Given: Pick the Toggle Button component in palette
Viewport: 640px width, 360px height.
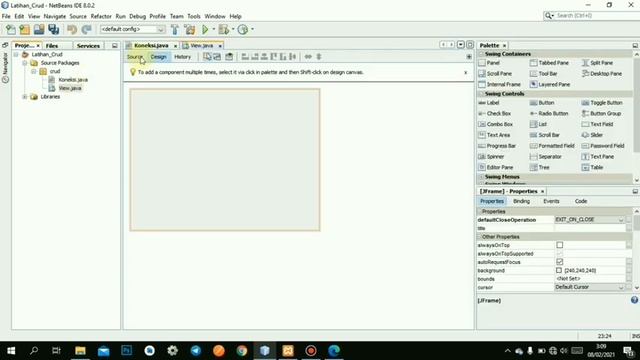Looking at the screenshot, I should point(602,103).
